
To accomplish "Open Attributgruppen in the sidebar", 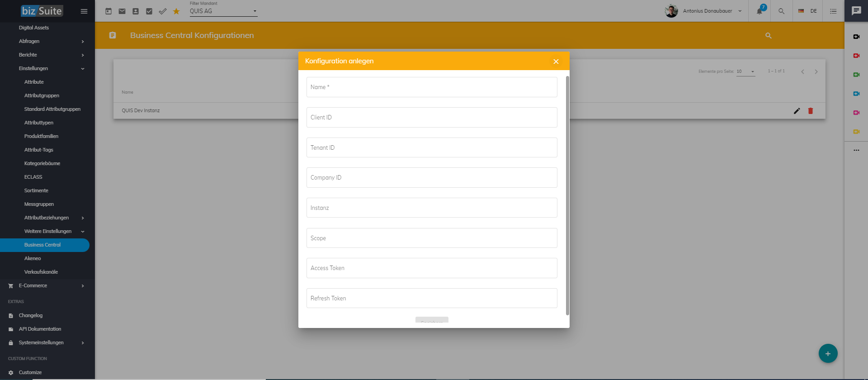I will click(42, 95).
